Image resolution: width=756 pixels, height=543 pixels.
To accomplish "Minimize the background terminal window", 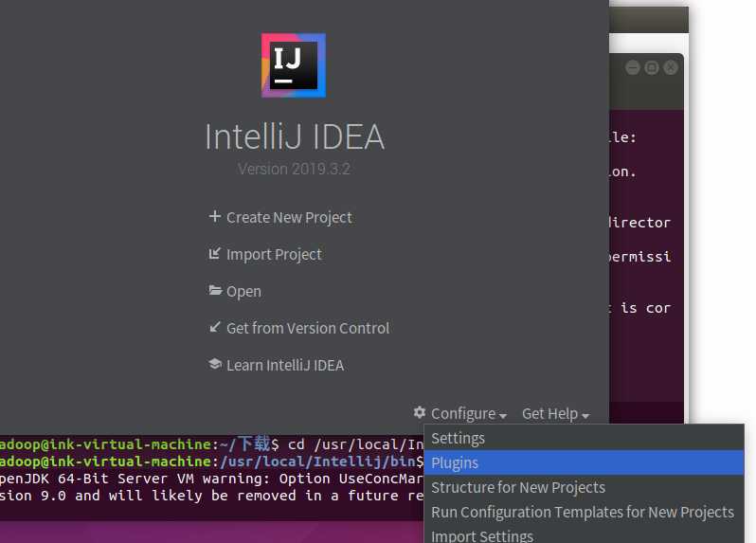I will (633, 67).
